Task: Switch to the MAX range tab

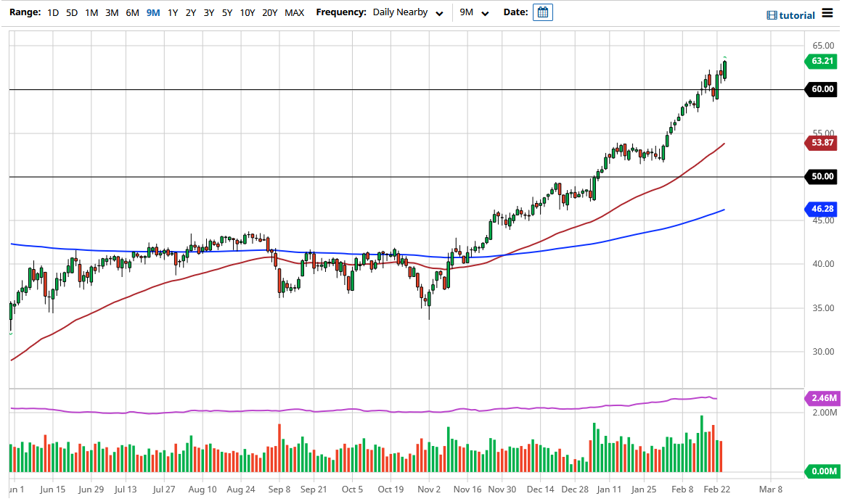Action: [x=294, y=12]
